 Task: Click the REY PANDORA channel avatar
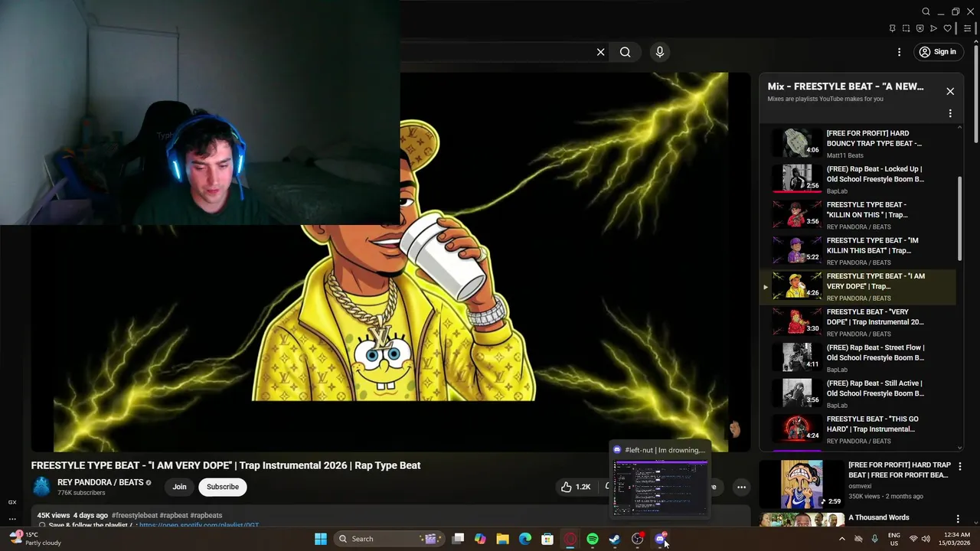pos(41,487)
